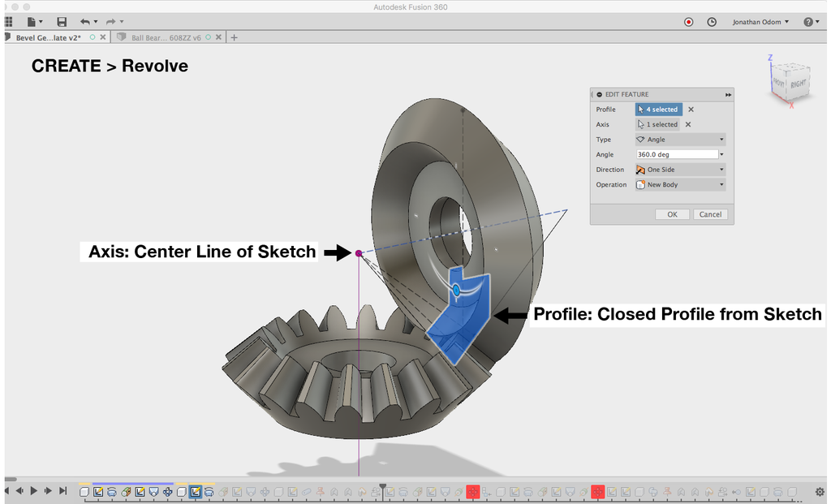The image size is (831, 504).
Task: Save the design with the disk icon
Action: 62,22
